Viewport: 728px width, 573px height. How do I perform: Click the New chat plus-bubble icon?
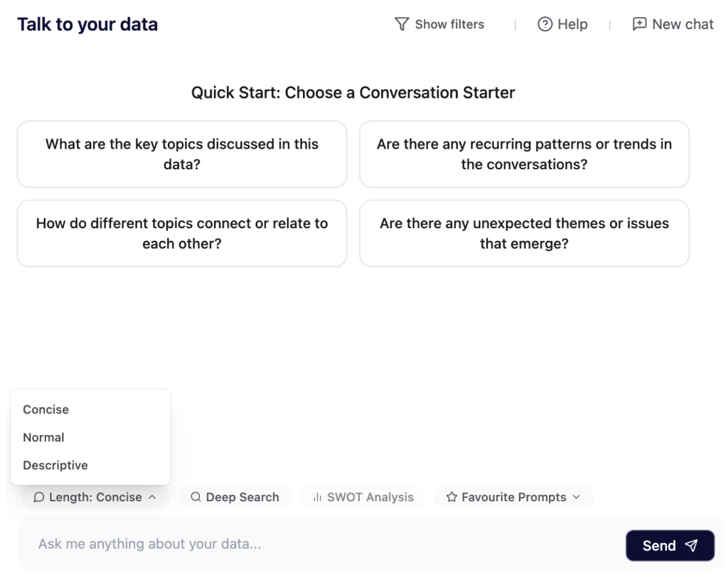click(639, 24)
